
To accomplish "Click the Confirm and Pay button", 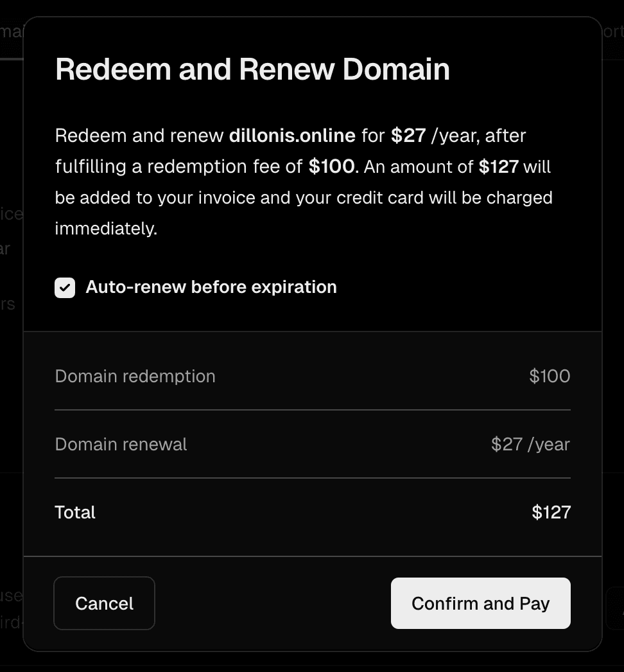I will pos(480,603).
